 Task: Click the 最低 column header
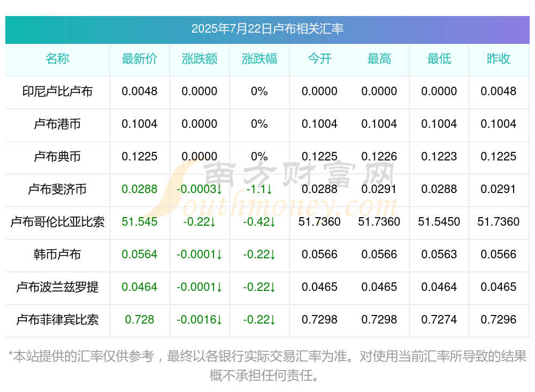pyautogui.click(x=439, y=59)
